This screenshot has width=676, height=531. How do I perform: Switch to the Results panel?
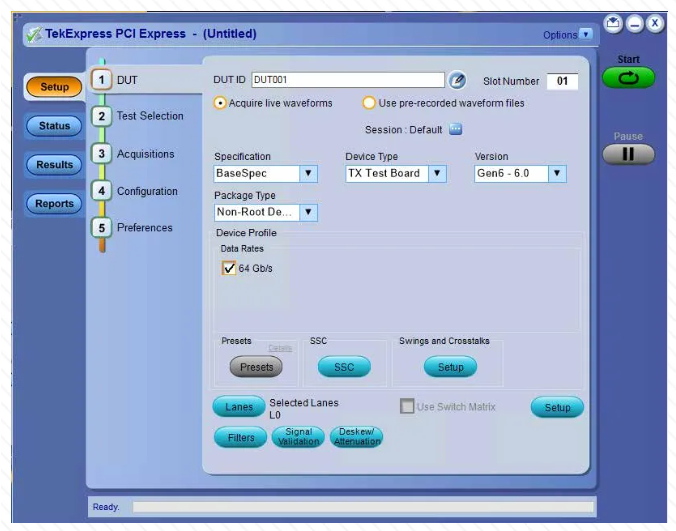pos(55,165)
